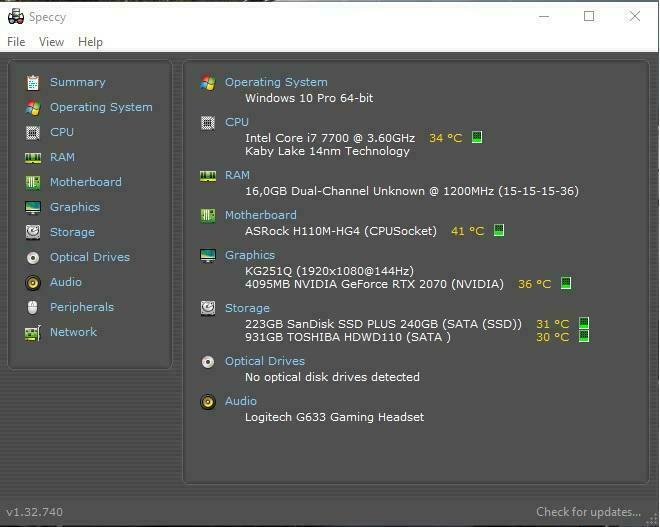Click the Storage drive icon in main panel

pyautogui.click(x=208, y=308)
